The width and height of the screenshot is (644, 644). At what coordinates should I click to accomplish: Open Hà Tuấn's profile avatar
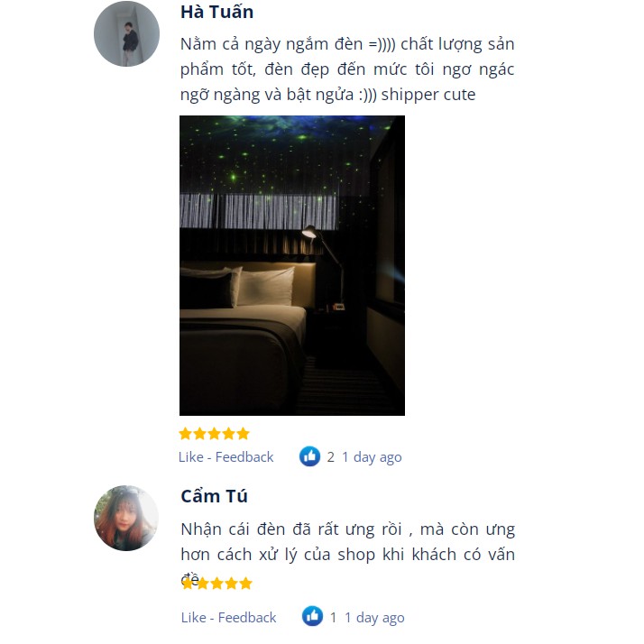tap(126, 33)
